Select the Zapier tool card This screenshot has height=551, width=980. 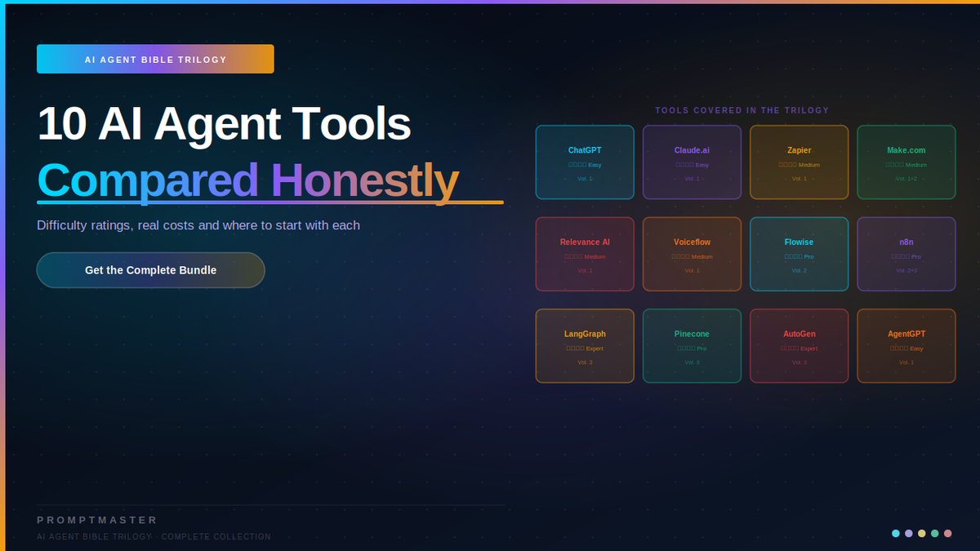pyautogui.click(x=800, y=162)
